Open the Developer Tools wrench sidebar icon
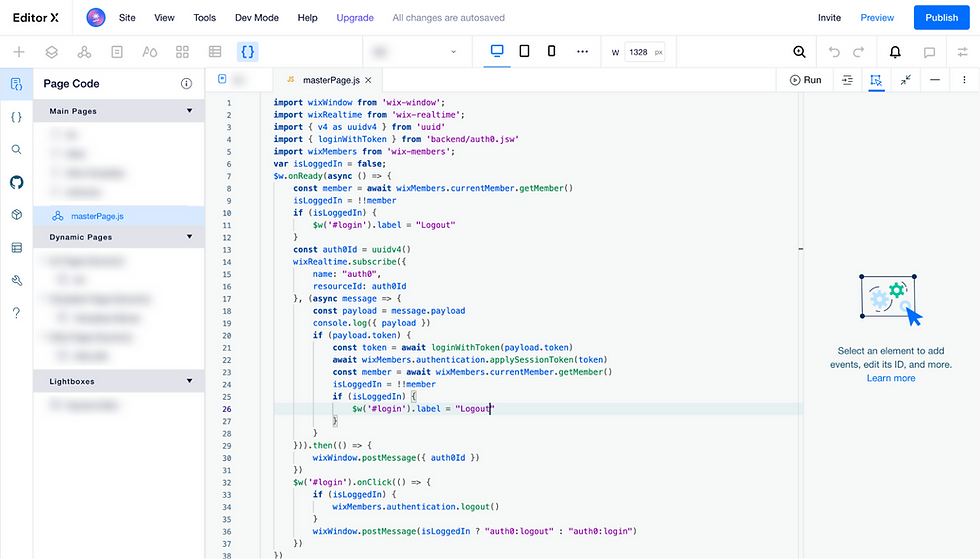The height and width of the screenshot is (559, 980). click(17, 280)
